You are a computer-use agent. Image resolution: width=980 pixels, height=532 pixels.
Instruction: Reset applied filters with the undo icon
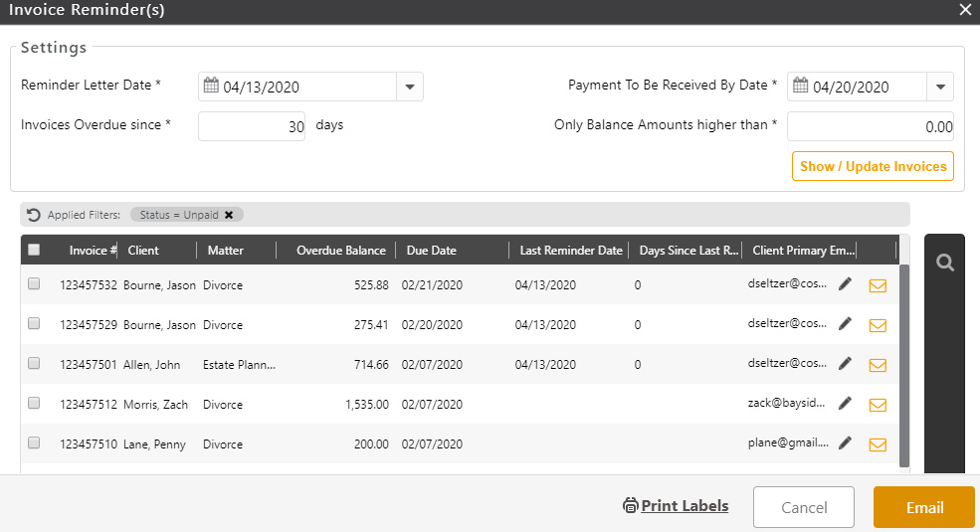click(34, 215)
